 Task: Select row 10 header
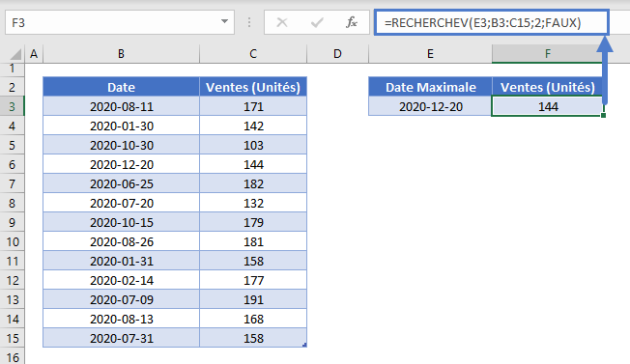tap(12, 241)
